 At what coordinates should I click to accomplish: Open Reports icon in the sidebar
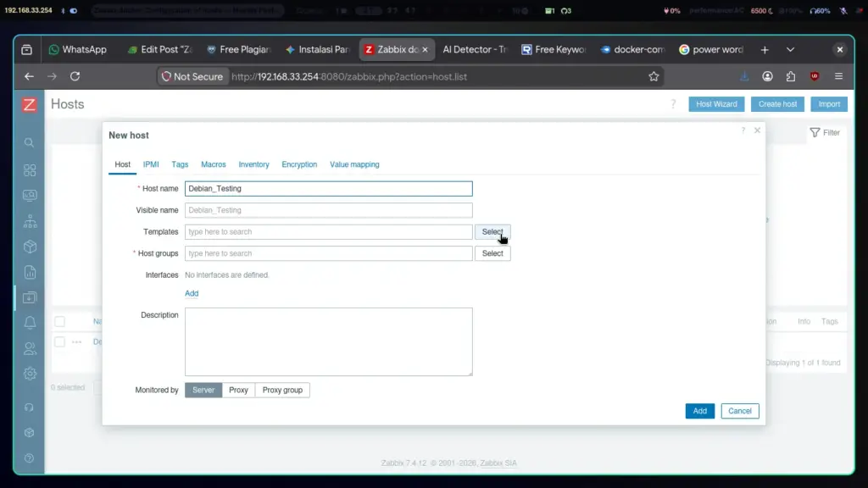tap(30, 272)
